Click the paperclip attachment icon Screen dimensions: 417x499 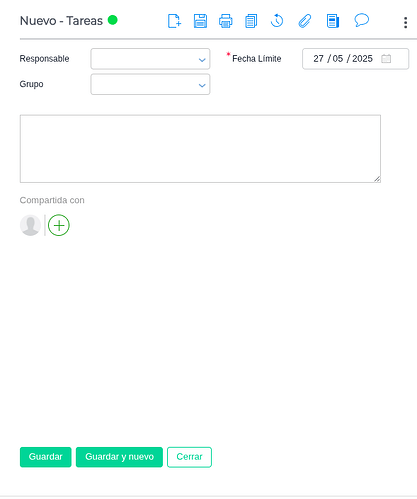pyautogui.click(x=304, y=21)
